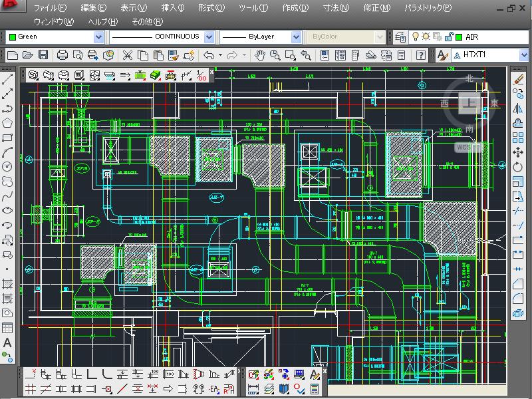The image size is (532, 399).
Task: Open the ファイル(F) menu
Action: click(50, 8)
